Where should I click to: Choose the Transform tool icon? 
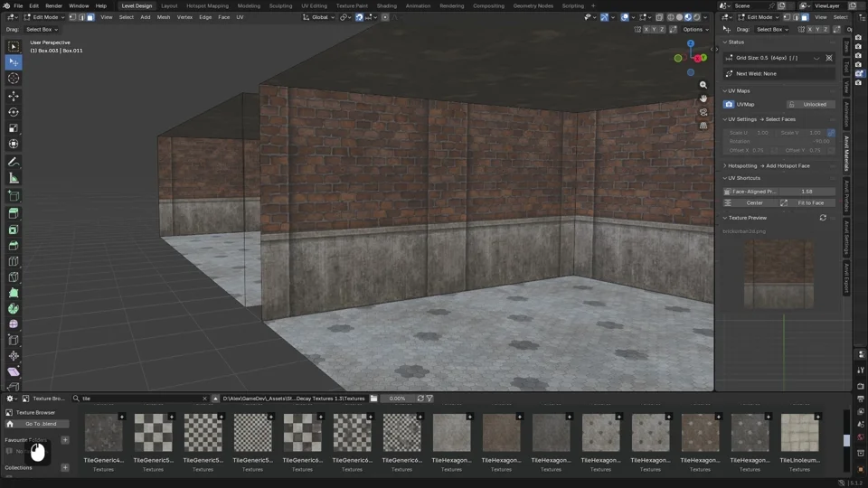14,144
